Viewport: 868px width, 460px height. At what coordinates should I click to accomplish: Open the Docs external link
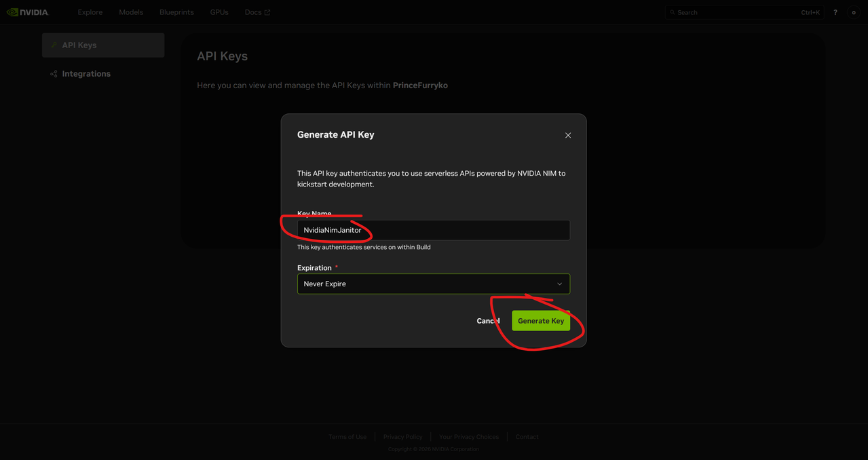click(257, 12)
